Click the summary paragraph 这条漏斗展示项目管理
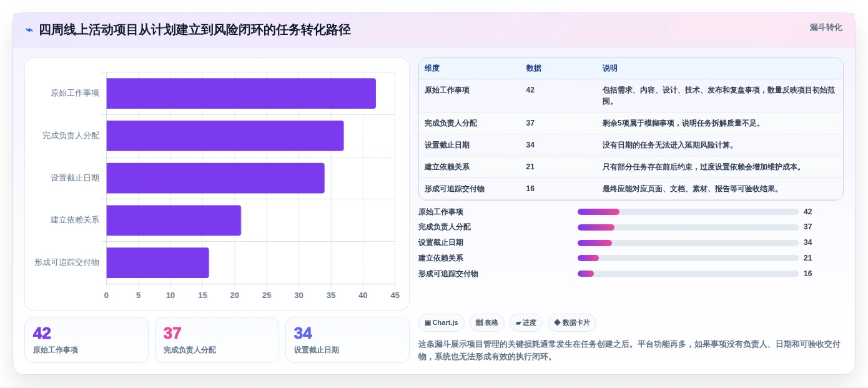The image size is (868, 388). [629, 351]
